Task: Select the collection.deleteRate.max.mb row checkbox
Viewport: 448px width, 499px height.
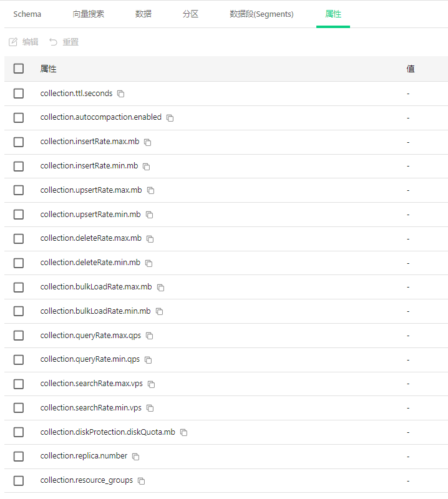Action: coord(19,239)
